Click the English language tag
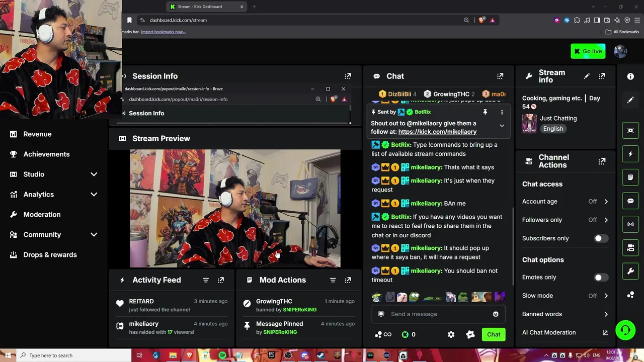Screen dimensions: 644x362 (553, 129)
